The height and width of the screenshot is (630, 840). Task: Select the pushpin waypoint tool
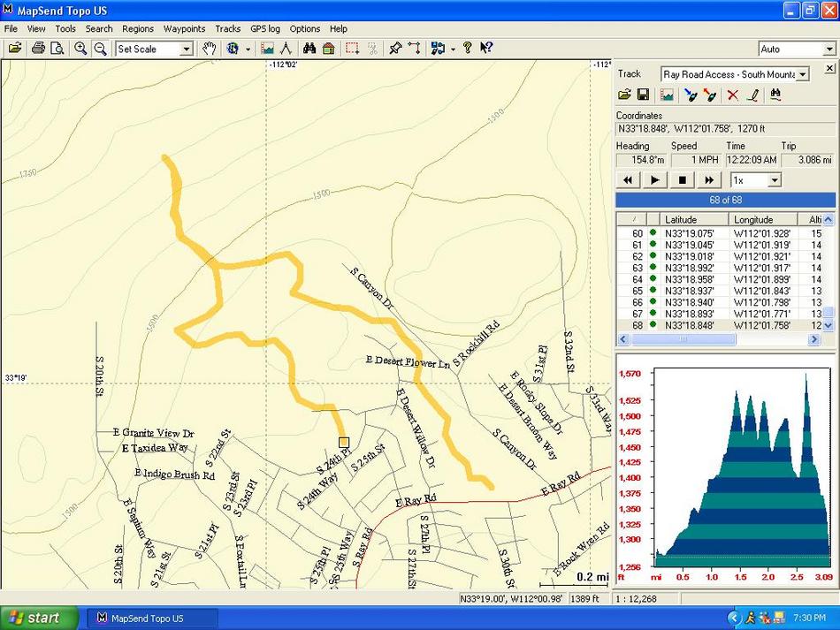(x=395, y=49)
